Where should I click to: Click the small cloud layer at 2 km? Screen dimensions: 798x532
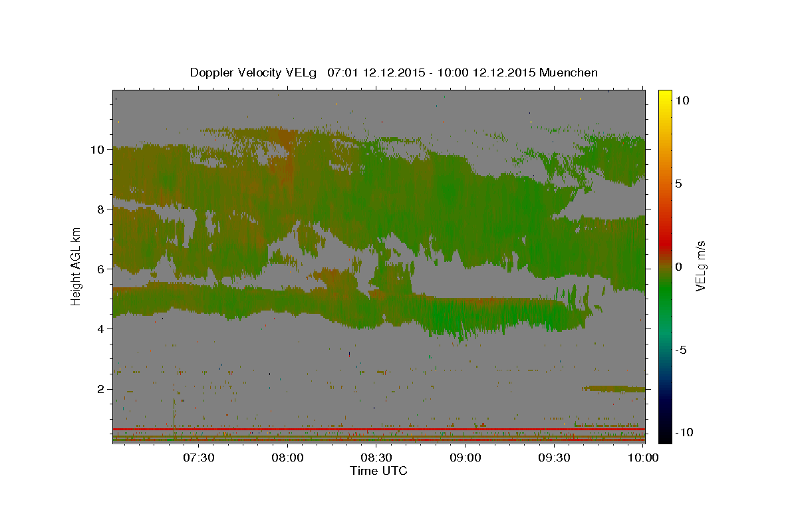pos(613,388)
